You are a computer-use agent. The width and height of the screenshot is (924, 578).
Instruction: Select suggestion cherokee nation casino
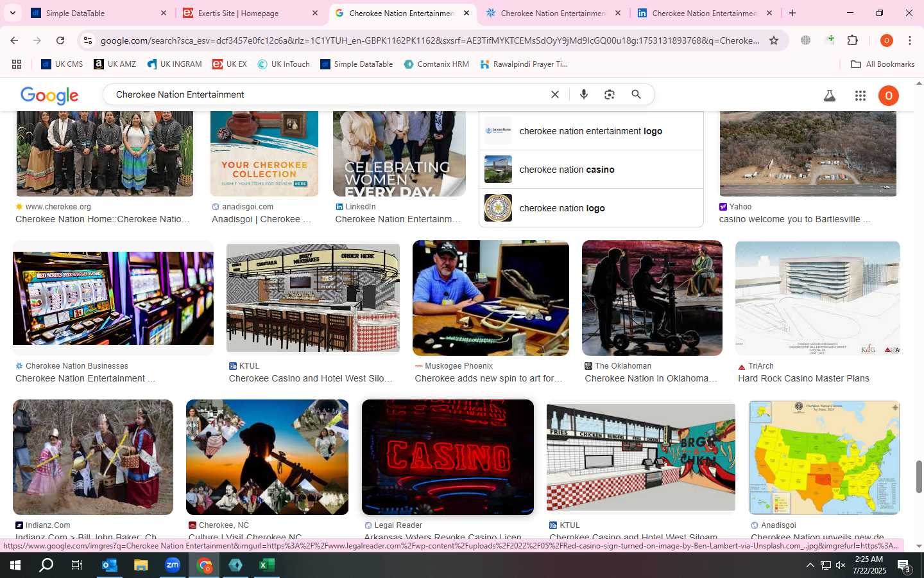pos(591,170)
